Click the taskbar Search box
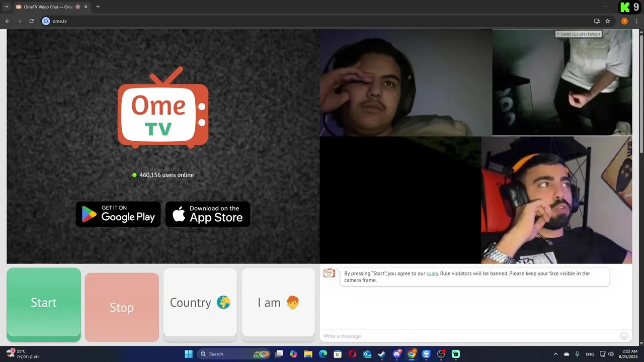This screenshot has width=644, height=362. (234, 354)
